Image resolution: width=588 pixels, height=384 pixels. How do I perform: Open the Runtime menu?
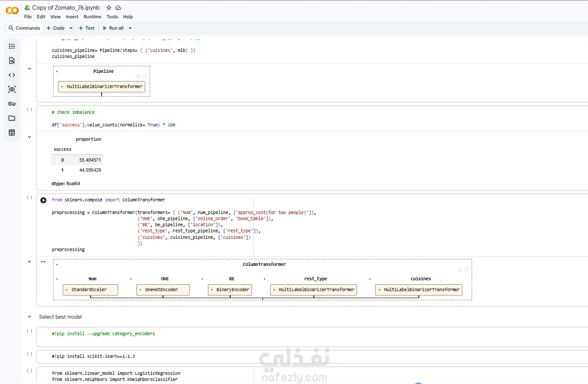tap(92, 17)
